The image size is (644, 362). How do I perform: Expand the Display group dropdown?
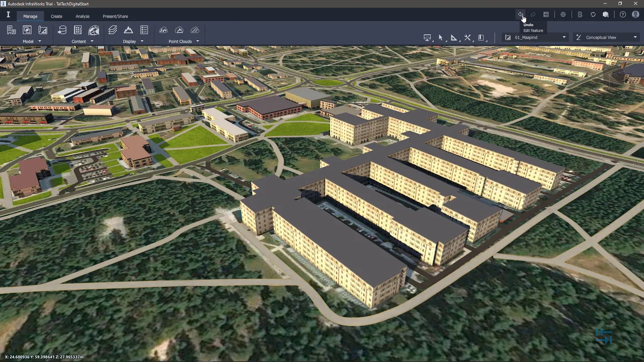click(x=142, y=41)
